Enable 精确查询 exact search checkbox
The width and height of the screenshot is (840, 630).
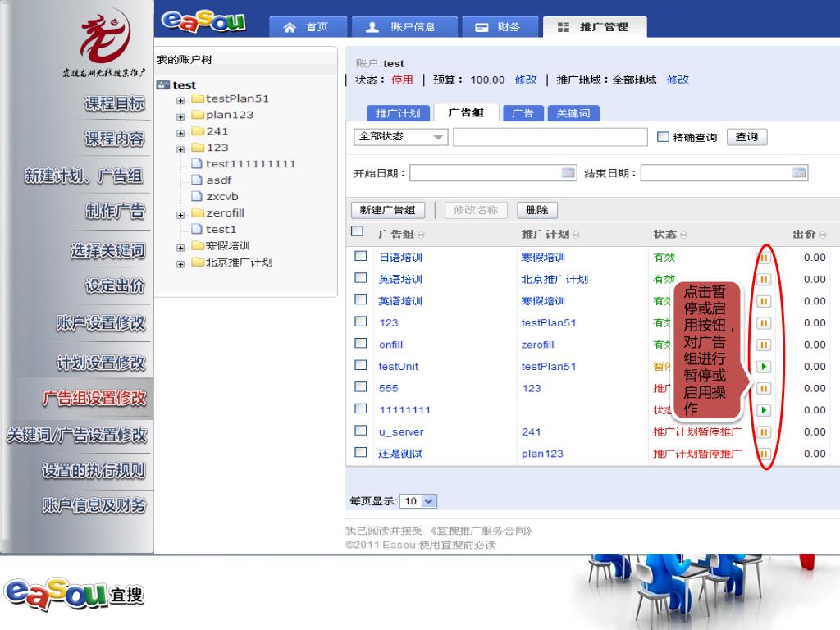(663, 137)
